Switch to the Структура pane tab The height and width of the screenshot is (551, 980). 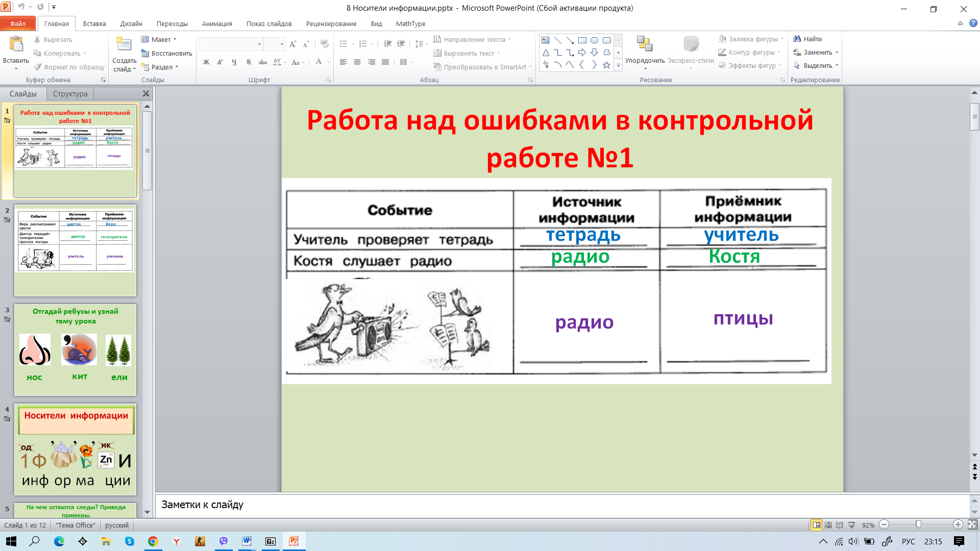[x=70, y=94]
